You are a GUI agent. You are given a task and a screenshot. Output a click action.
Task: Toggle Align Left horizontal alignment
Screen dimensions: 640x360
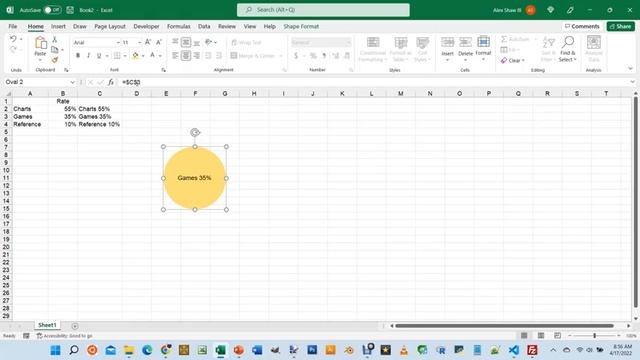tap(175, 56)
